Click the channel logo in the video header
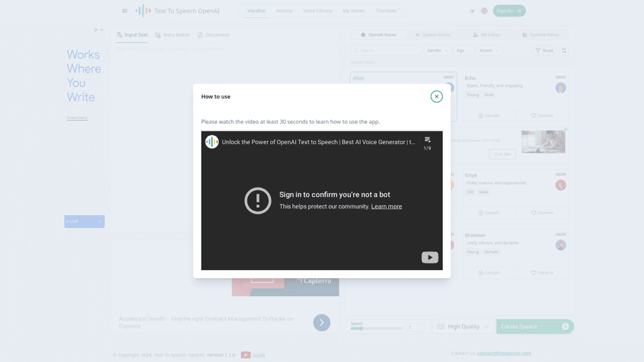 (x=212, y=142)
